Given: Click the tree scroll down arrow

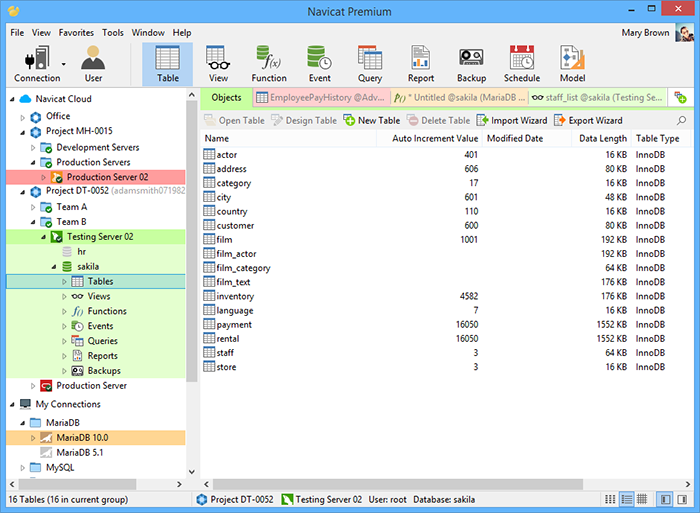Looking at the screenshot, I should [x=192, y=471].
